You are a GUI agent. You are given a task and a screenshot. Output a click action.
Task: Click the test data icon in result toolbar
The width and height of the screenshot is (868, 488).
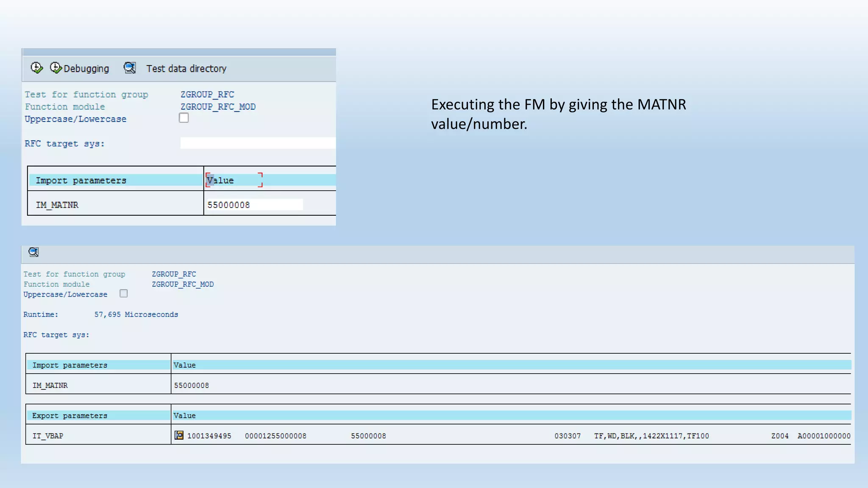pos(33,252)
